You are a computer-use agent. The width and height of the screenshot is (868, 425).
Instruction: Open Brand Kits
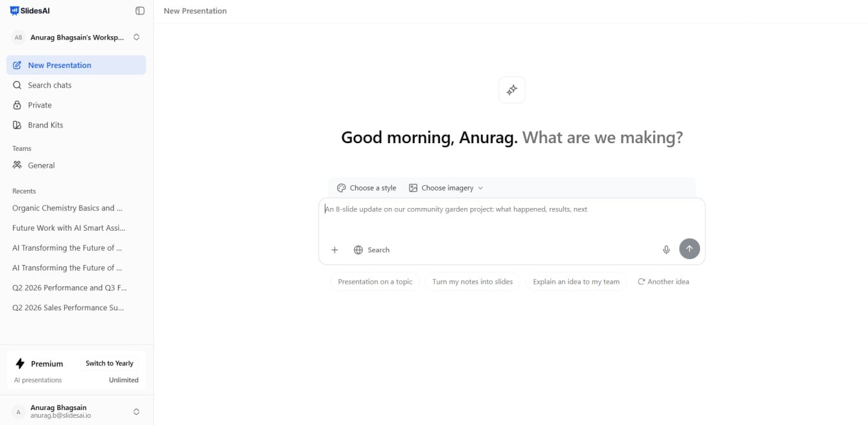[x=76, y=125]
